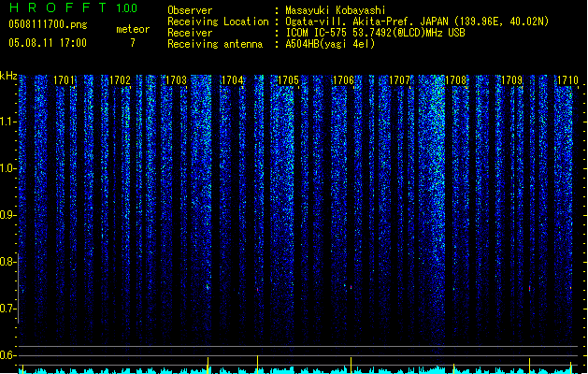
Task: Click the 1708 time label
Action: tap(455, 80)
